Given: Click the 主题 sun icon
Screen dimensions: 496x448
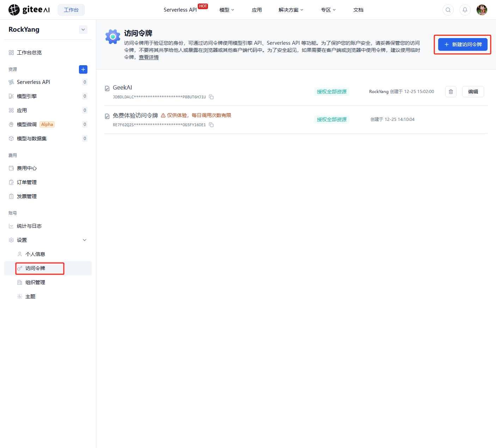Looking at the screenshot, I should click(x=20, y=296).
